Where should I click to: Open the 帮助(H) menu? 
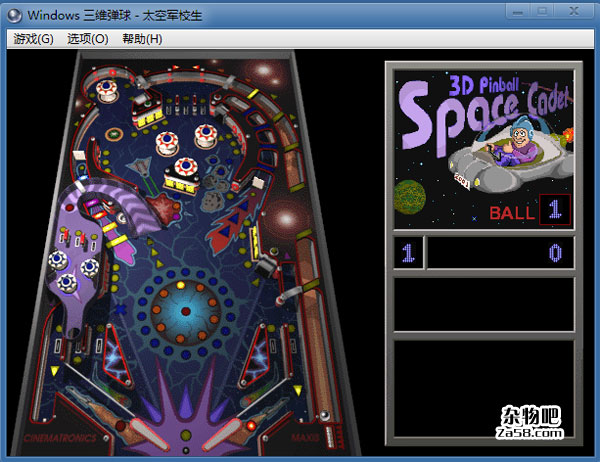142,39
